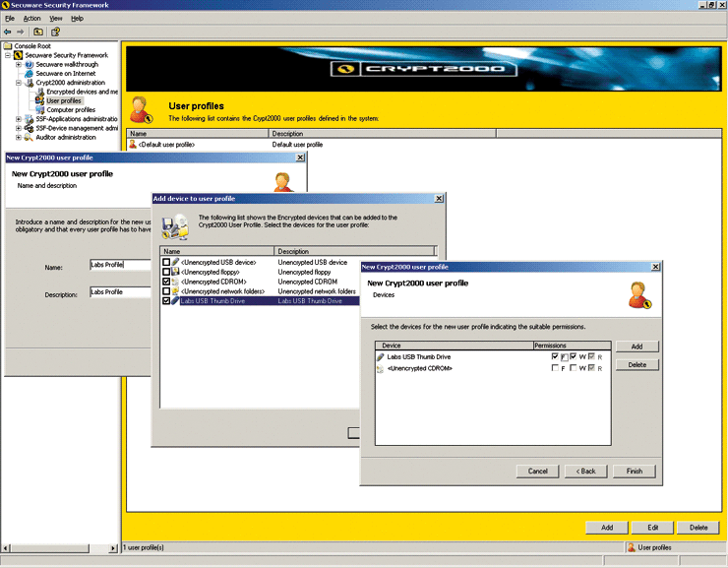Check the Unencrypted floppy checkbox
The image size is (728, 568).
click(166, 272)
